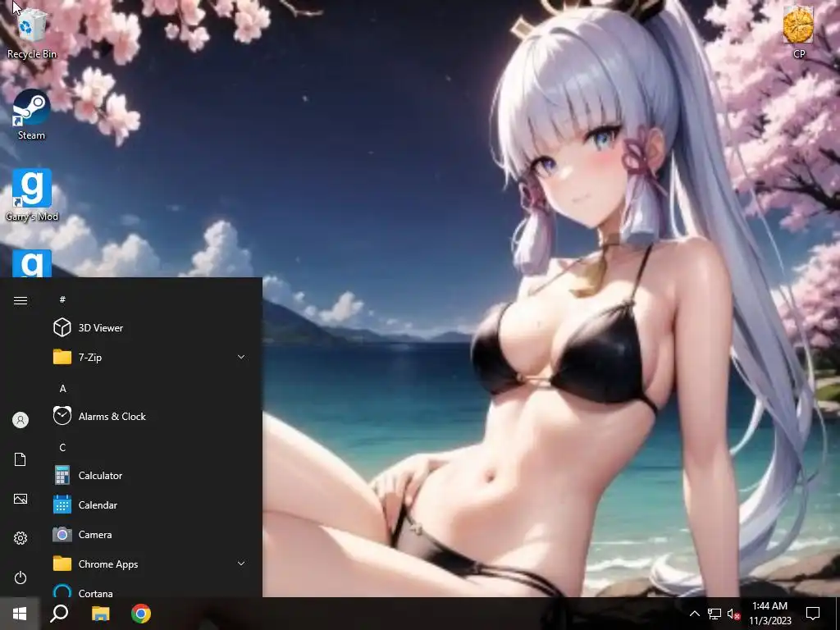Open Garry's Mod desktop shortcut
Image resolution: width=840 pixels, height=630 pixels.
32,195
